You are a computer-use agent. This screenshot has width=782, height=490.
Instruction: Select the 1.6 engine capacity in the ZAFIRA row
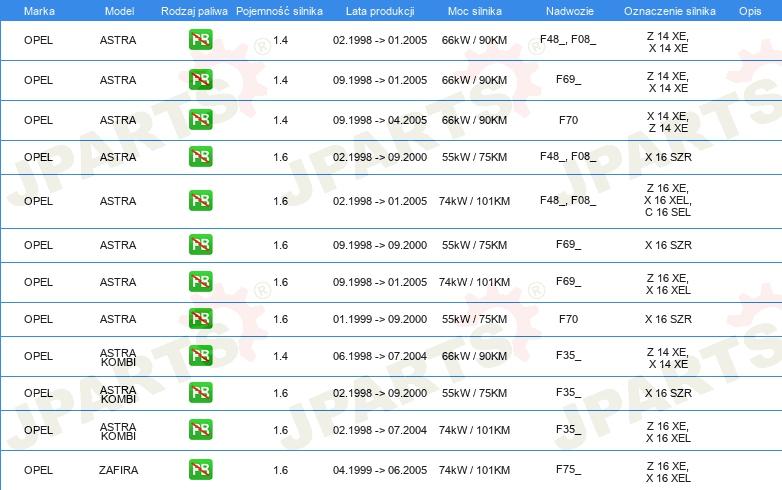pos(281,470)
